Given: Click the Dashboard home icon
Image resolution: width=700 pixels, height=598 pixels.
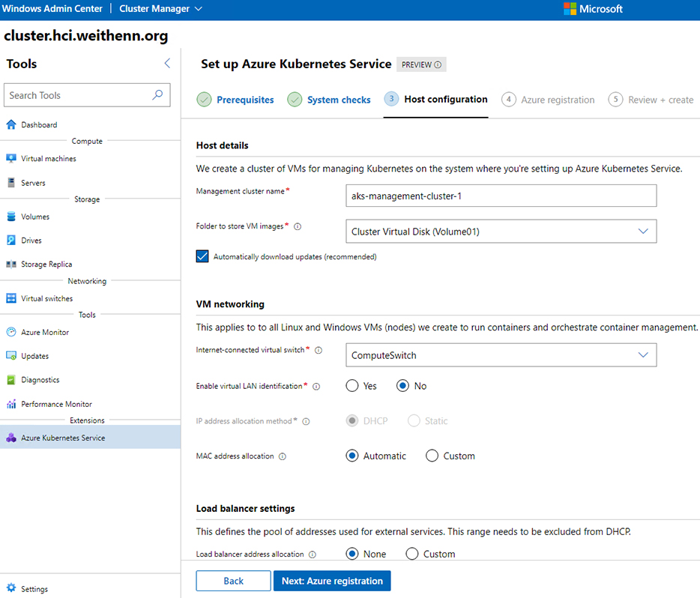Looking at the screenshot, I should tap(11, 124).
